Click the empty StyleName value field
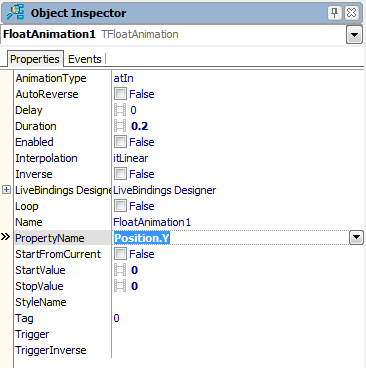The width and height of the screenshot is (366, 368). pos(238,302)
